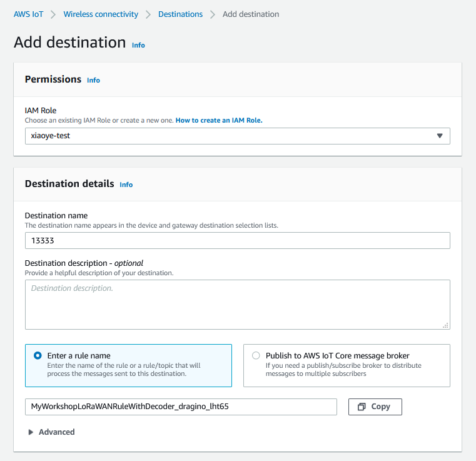476x461 pixels.
Task: Click the IAM Role label
Action: [41, 111]
